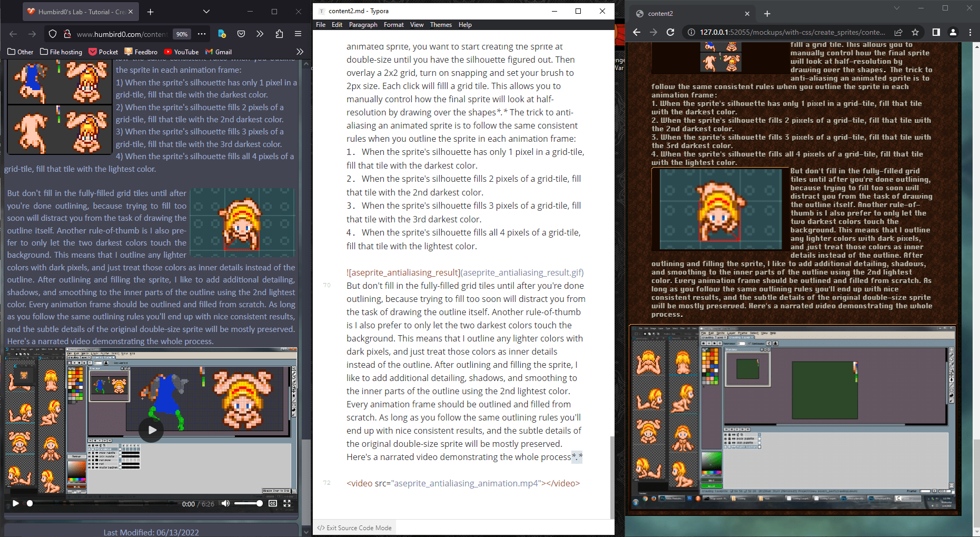Open the YouTube bookmark
980x537 pixels.
(x=181, y=52)
